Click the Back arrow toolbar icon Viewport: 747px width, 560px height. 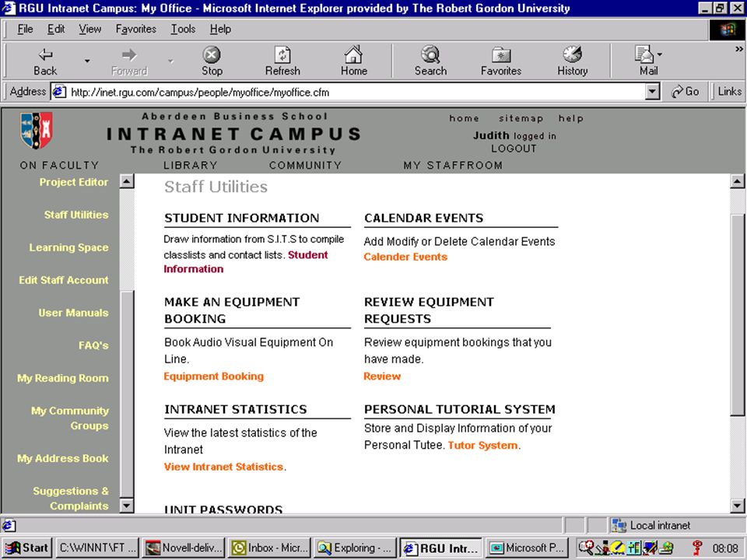[x=45, y=54]
